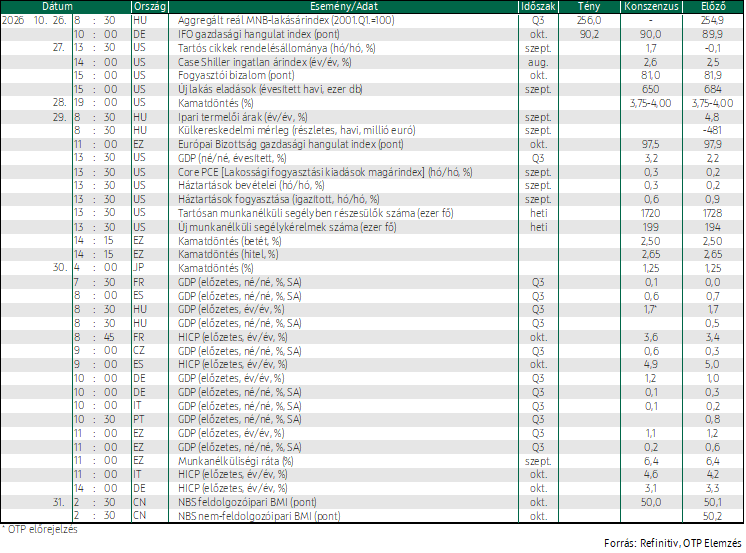
Task: Click the OTP előrejelzés footnote
Action: pos(39,529)
